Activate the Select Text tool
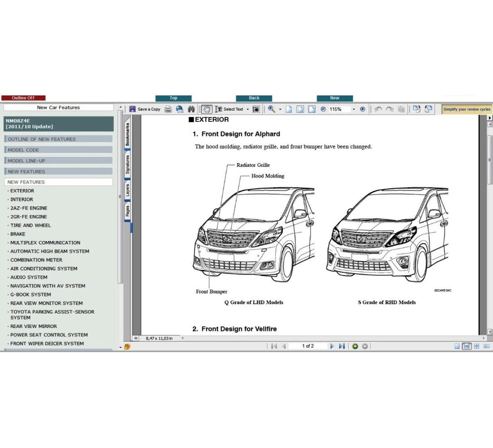493x448 pixels. (229, 109)
